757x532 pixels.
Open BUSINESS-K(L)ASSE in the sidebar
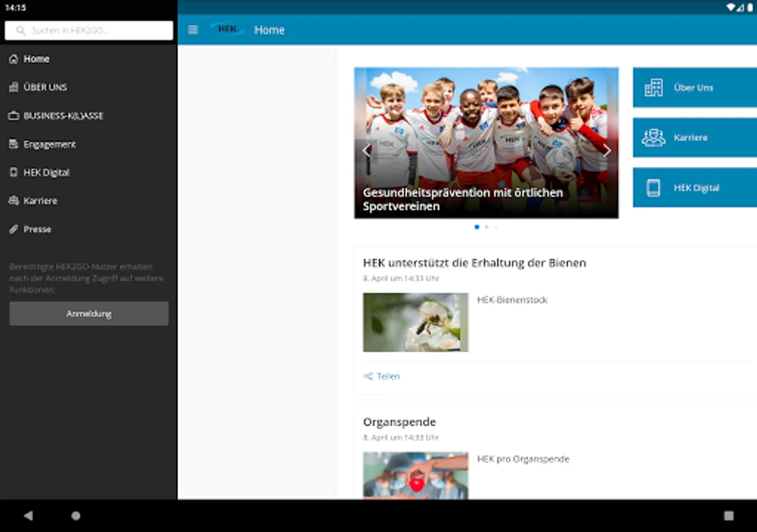click(89, 116)
